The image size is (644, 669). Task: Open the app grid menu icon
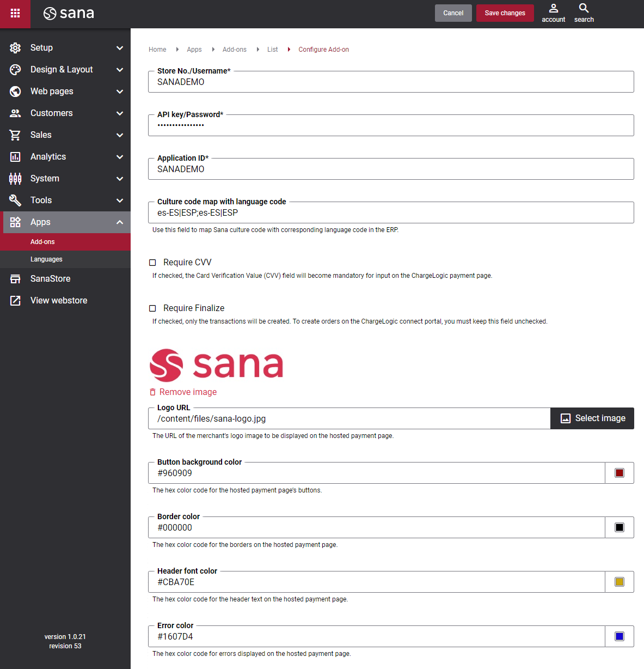coord(15,13)
